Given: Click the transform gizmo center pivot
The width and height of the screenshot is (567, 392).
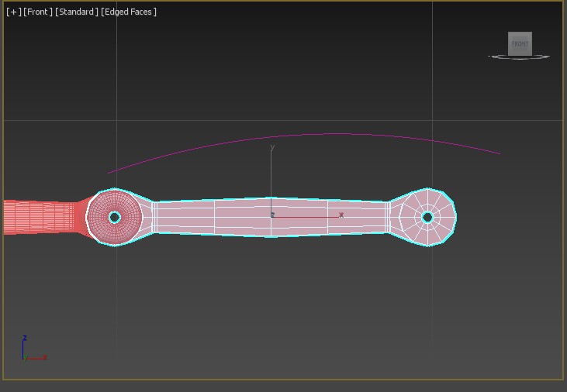Looking at the screenshot, I should (x=272, y=216).
